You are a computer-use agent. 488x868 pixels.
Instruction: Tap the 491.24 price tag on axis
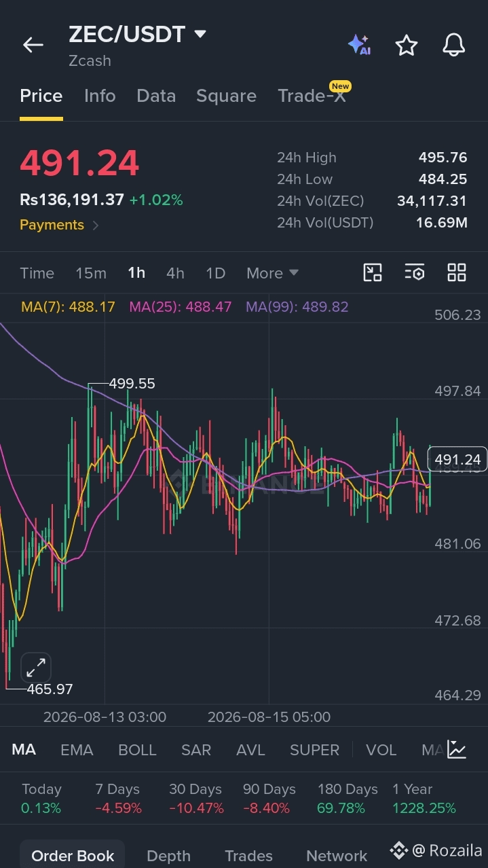[x=457, y=460]
